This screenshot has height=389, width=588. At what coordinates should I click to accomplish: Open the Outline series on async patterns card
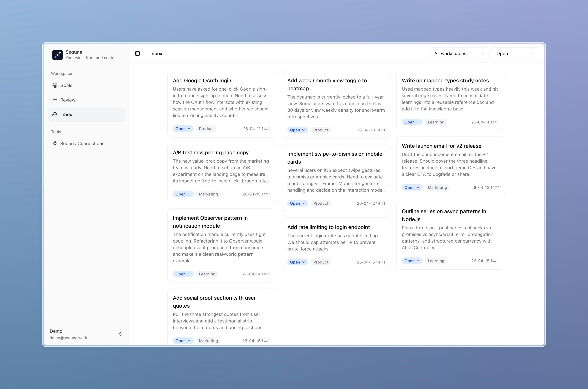point(444,215)
